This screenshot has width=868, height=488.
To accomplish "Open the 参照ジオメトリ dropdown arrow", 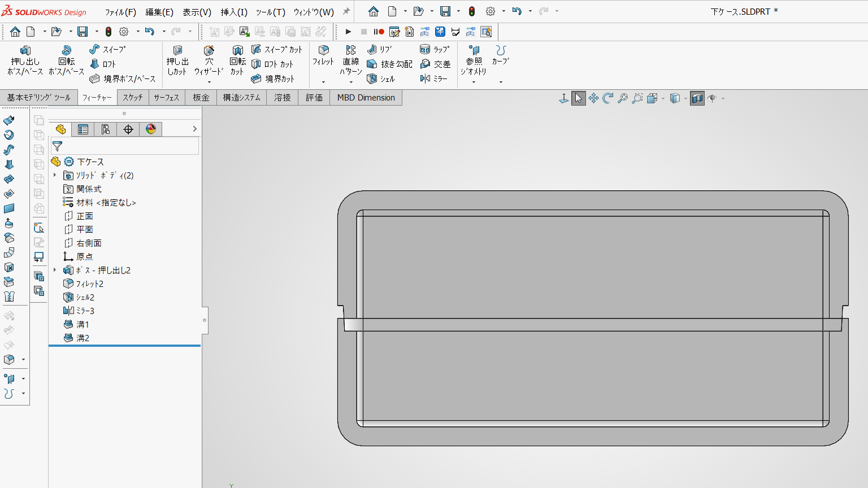I will tap(474, 82).
